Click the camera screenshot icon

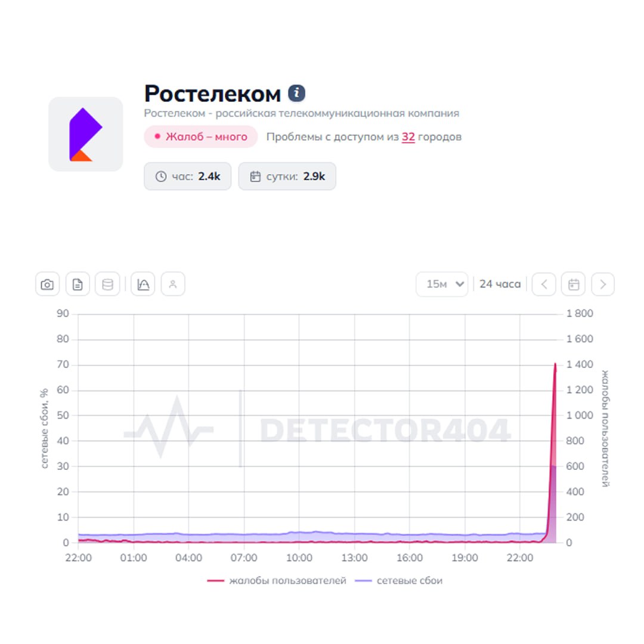[x=47, y=284]
